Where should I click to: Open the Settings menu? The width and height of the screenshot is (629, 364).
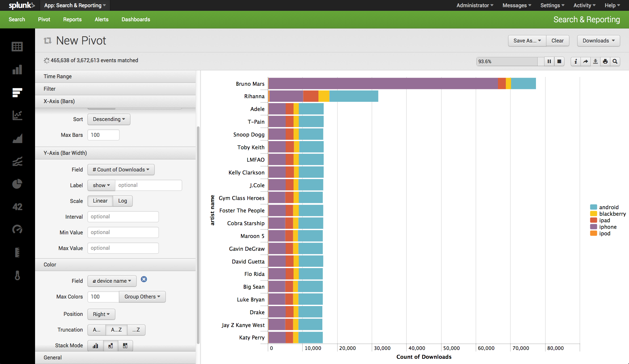552,5
